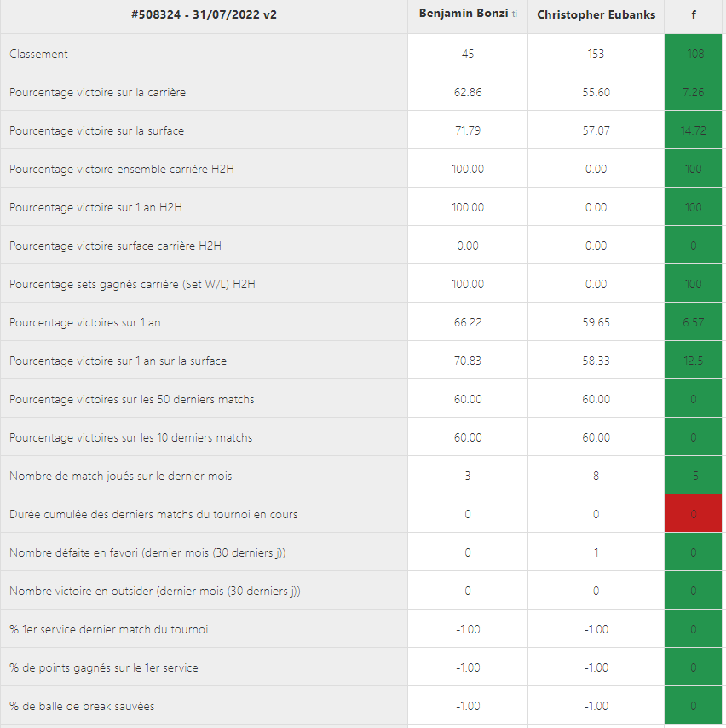The image size is (726, 728).
Task: Select Bonzi's 3 matches played value
Action: pyautogui.click(x=468, y=476)
